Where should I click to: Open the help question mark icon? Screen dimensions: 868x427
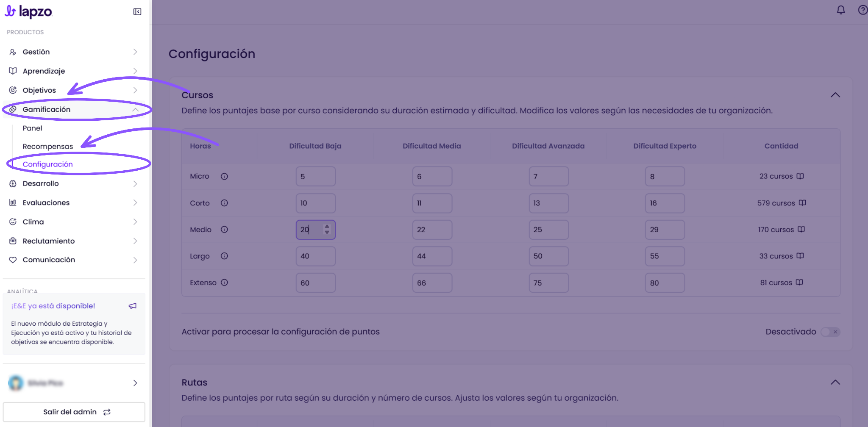pyautogui.click(x=862, y=10)
